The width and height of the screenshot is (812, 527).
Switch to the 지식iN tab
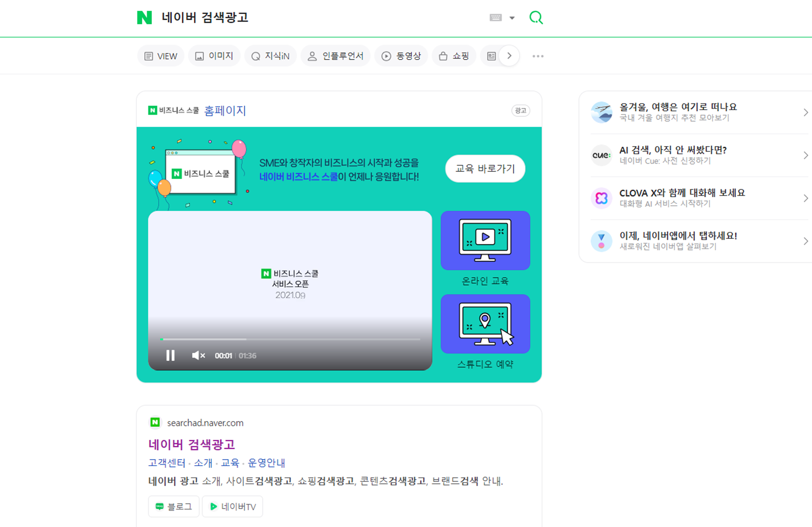(270, 56)
